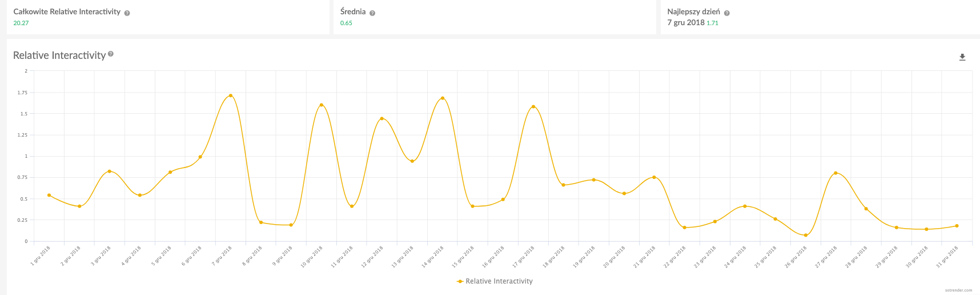Click the 21 gru 2018 data point

click(654, 177)
